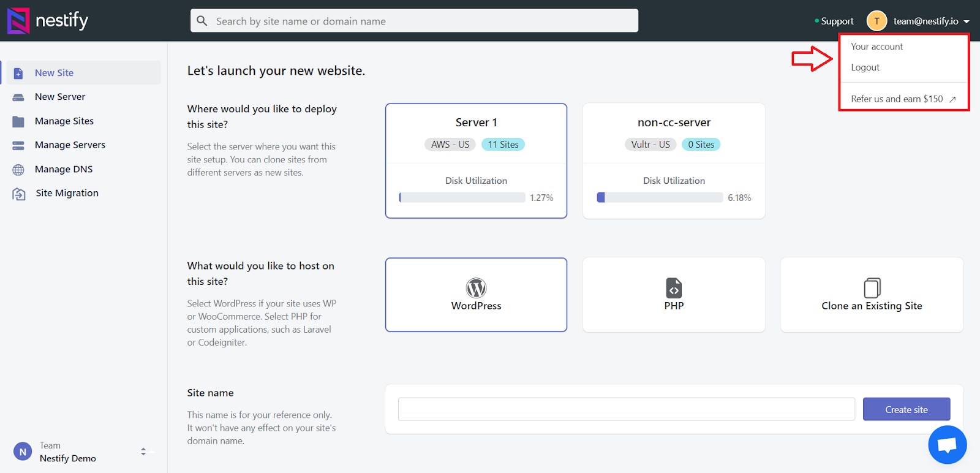980x473 pixels.
Task: Click the user avatar T icon
Action: [876, 21]
